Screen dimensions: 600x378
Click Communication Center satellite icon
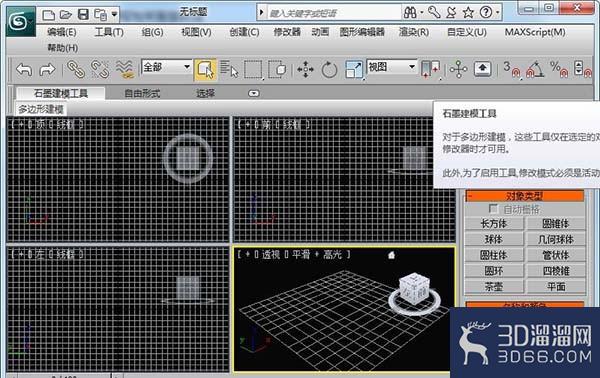click(451, 13)
